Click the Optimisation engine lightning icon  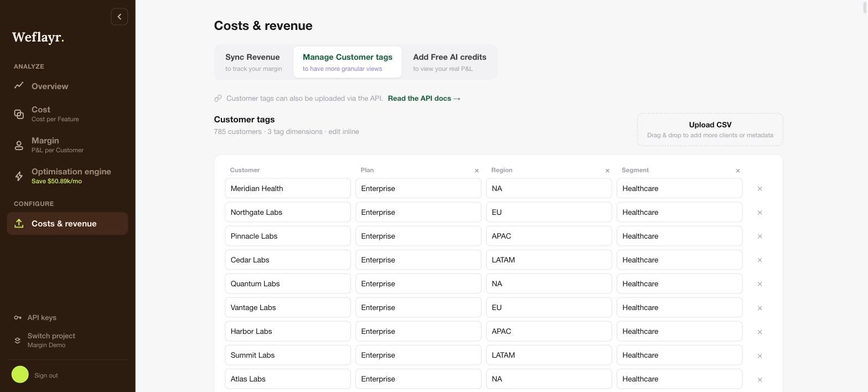point(19,176)
